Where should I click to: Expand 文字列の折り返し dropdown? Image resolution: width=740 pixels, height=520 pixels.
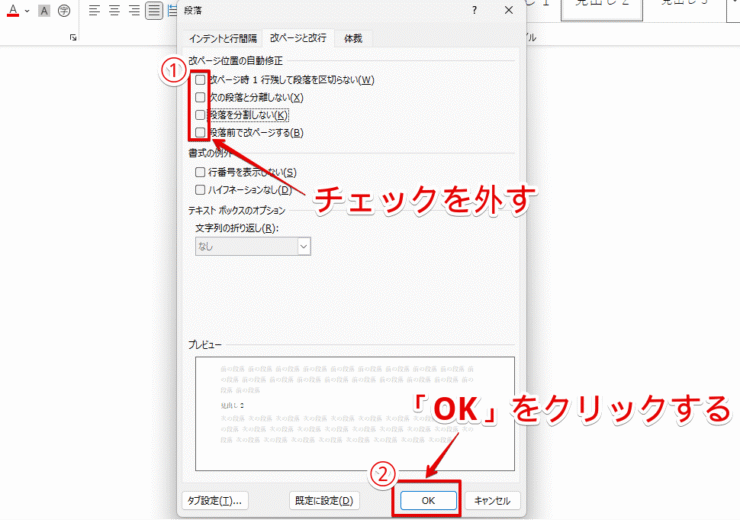303,245
